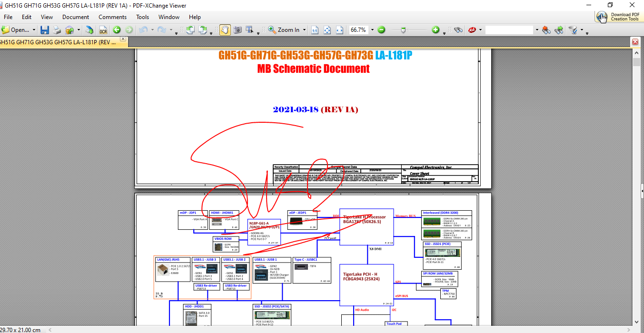Click the Ask search provider icon
This screenshot has height=333, width=644.
(473, 30)
